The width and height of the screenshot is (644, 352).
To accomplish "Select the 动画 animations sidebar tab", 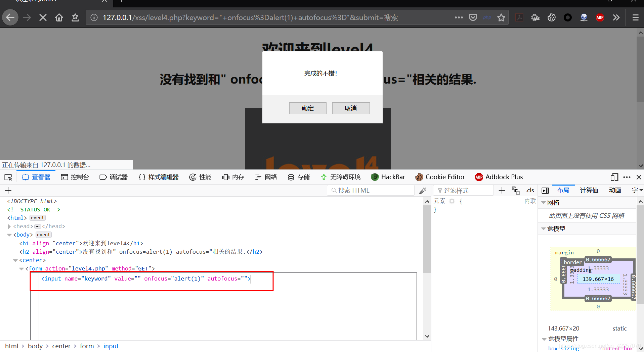I will click(615, 190).
